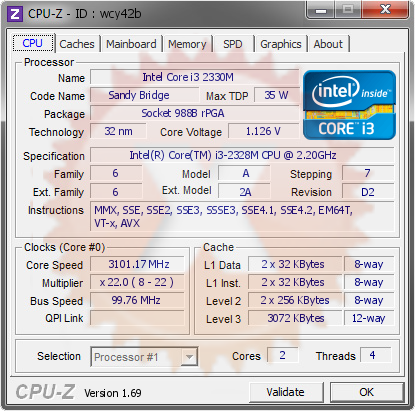Click the Cores count value 2
Image resolution: width=415 pixels, height=411 pixels.
(x=283, y=355)
